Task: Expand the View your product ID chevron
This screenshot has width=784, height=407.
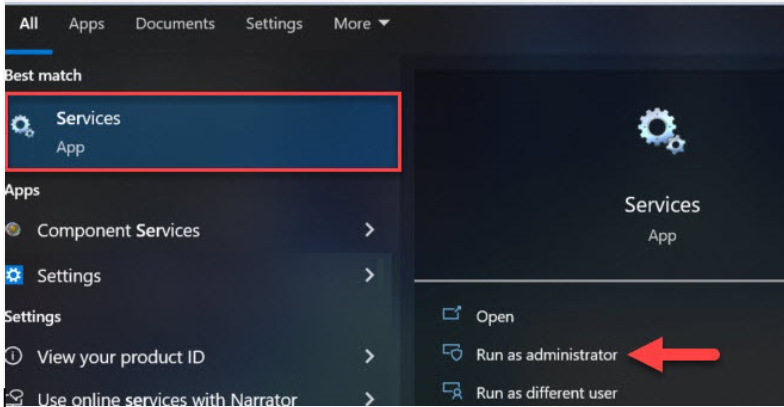Action: point(369,356)
